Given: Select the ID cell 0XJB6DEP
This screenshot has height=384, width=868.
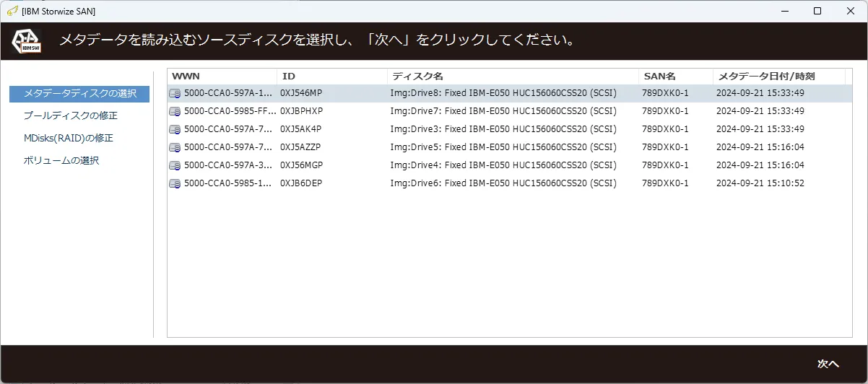Looking at the screenshot, I should tap(301, 183).
